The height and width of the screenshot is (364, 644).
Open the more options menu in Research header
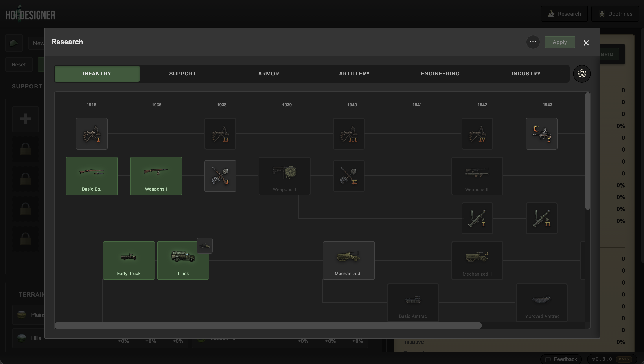533,42
